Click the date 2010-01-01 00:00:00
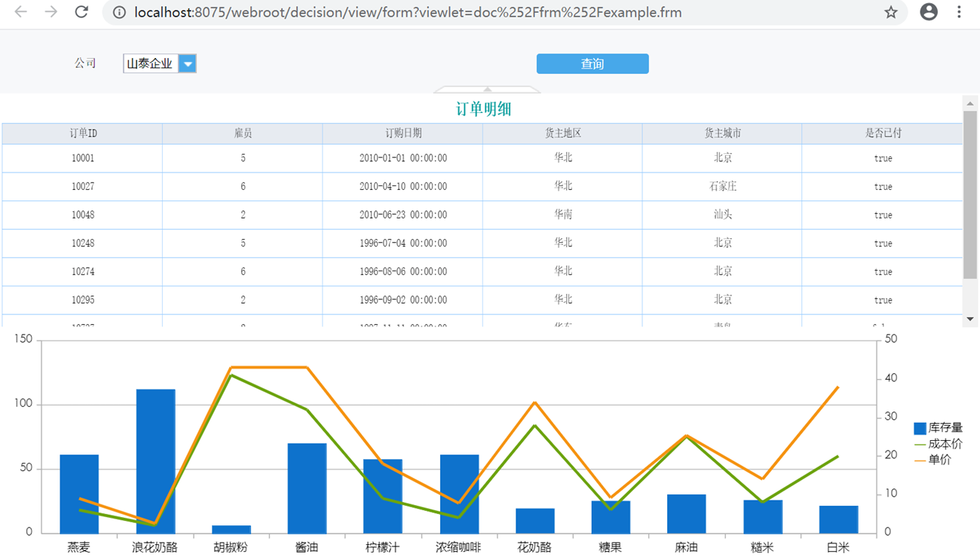 point(403,158)
